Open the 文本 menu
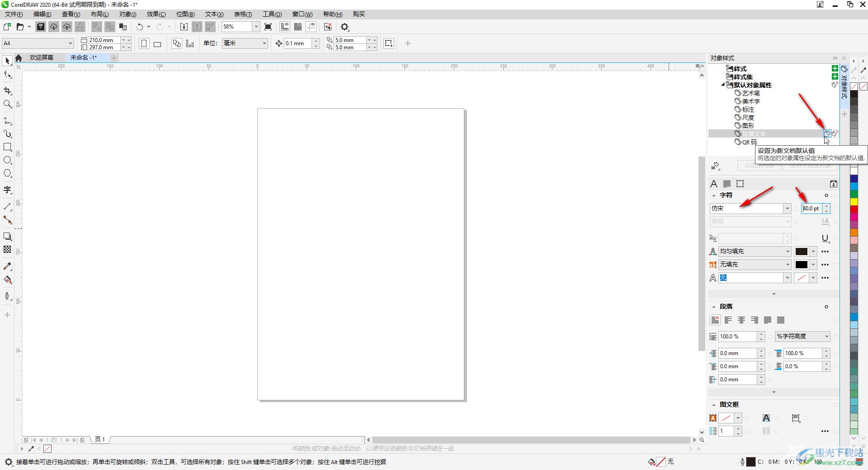868x470 pixels. click(x=214, y=14)
